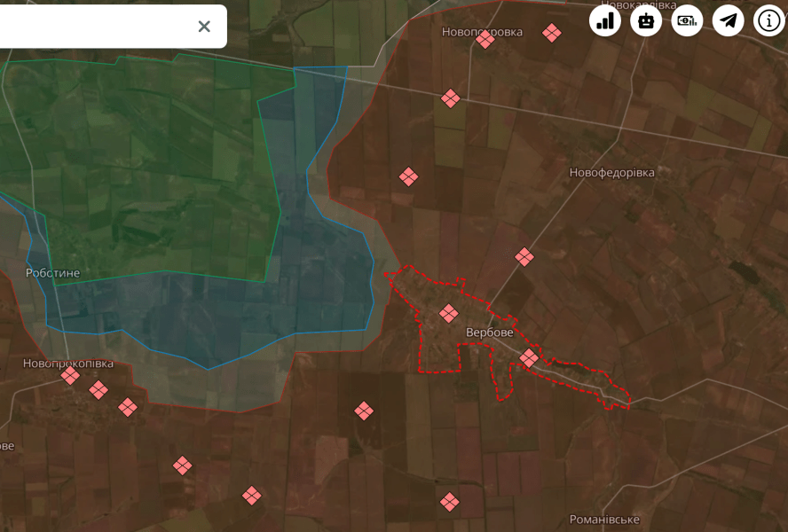The width and height of the screenshot is (788, 532).
Task: Click the info circle icon
Action: pos(768,20)
